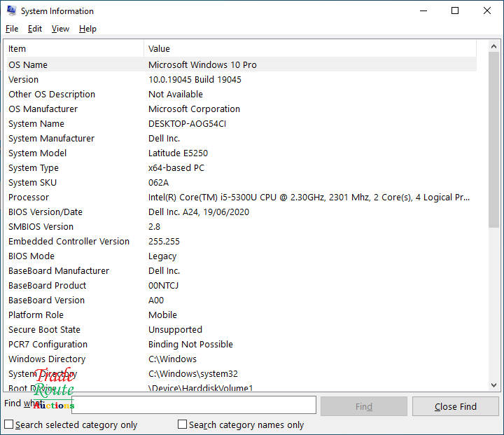Maximize the System Information window
504x435 pixels.
pos(455,11)
